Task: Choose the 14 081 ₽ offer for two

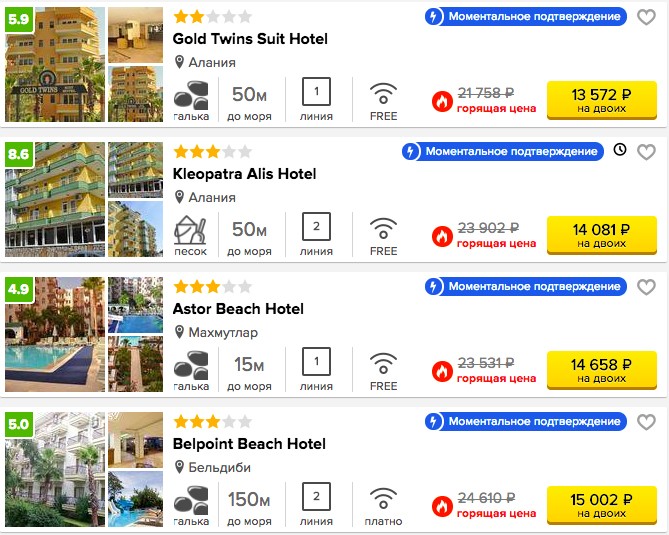Action: coord(602,235)
